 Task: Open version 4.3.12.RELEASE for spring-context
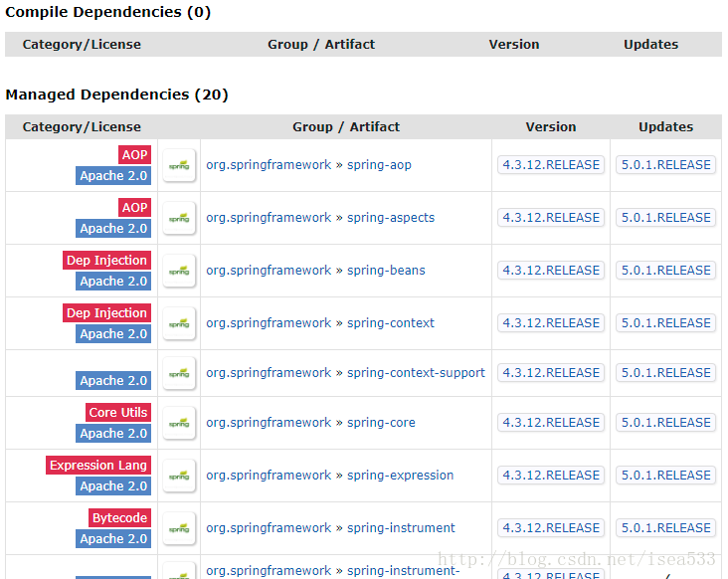(551, 322)
